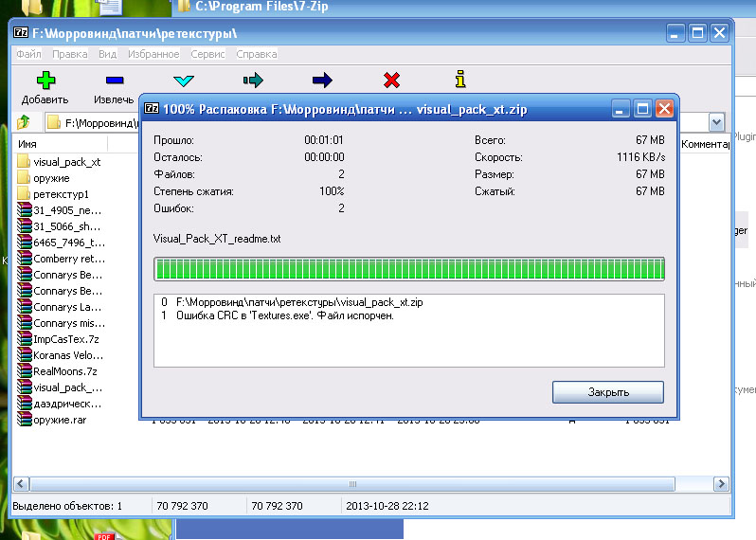The image size is (756, 540).
Task: Select the CRC error message line
Action: (x=285, y=315)
